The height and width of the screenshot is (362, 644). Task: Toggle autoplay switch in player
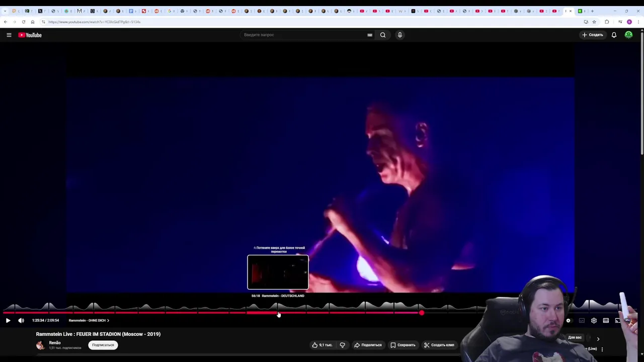tap(569, 320)
